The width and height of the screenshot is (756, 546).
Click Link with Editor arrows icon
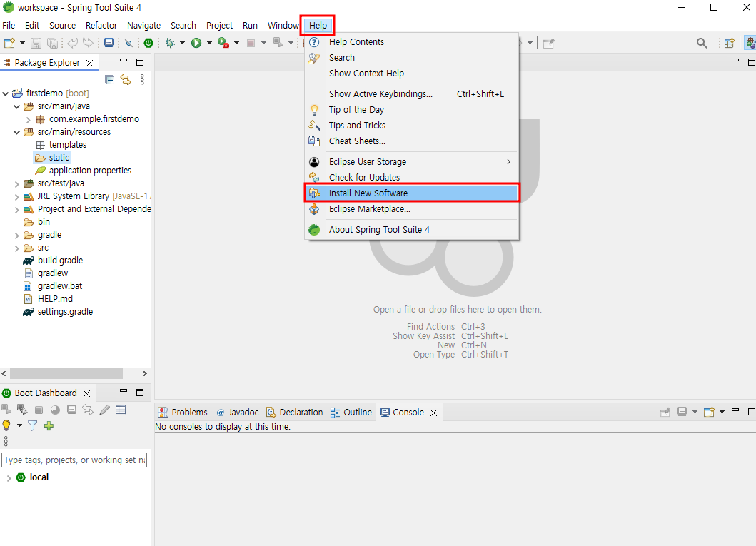[126, 79]
